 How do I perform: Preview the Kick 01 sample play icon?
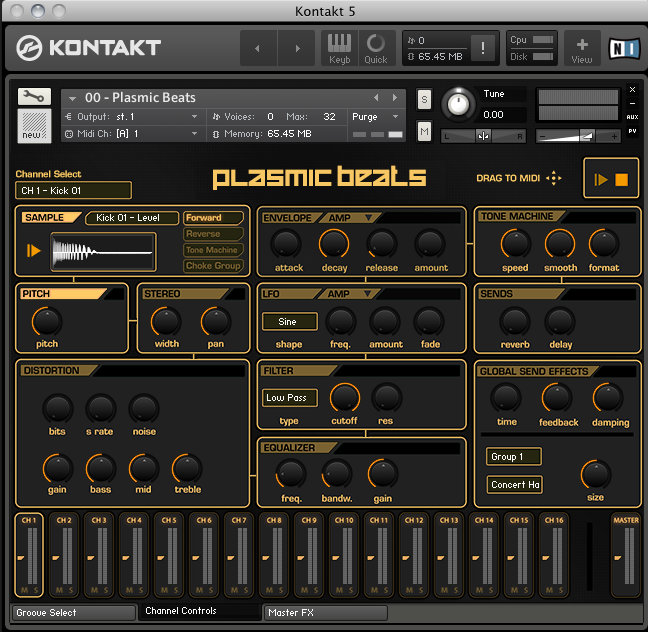[33, 250]
